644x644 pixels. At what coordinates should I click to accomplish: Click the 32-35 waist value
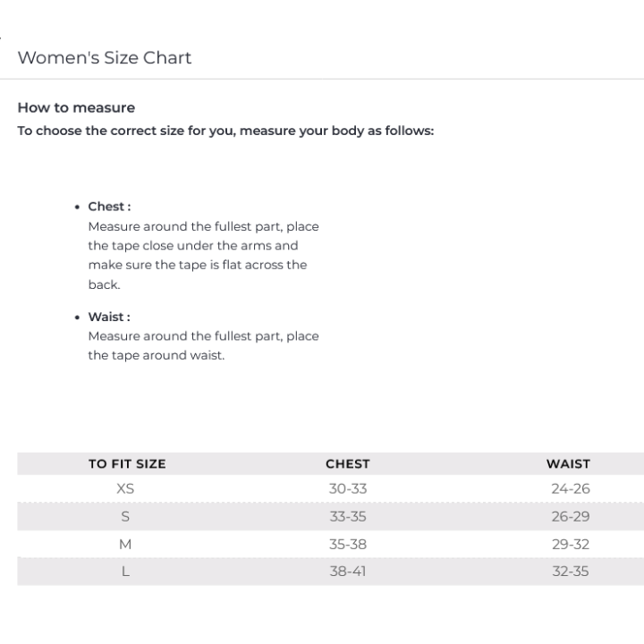click(571, 572)
